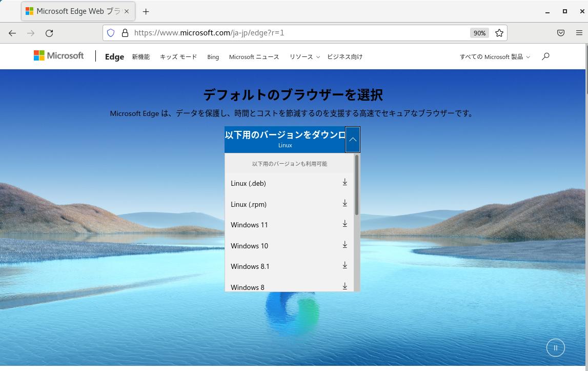The image size is (588, 371).
Task: Bookmark this page with the star icon
Action: [499, 33]
